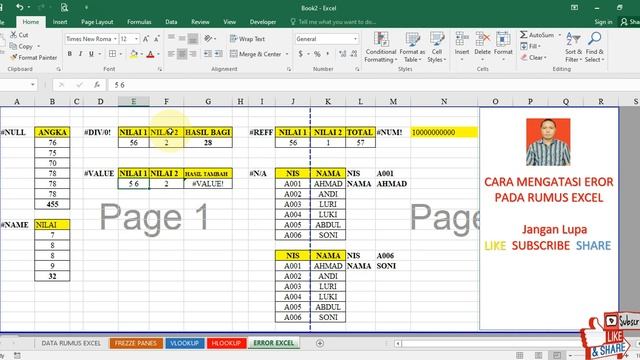Apply accounting dollar format

point(301,54)
